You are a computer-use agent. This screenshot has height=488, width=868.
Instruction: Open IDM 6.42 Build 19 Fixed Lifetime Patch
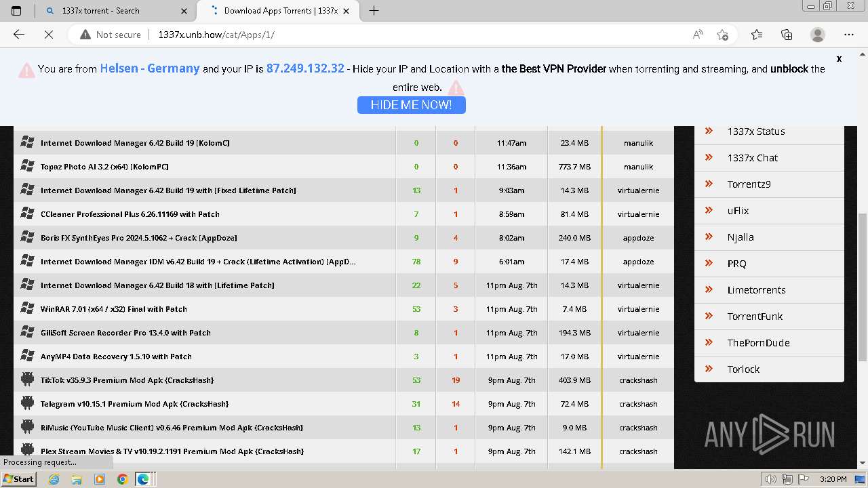pyautogui.click(x=168, y=190)
